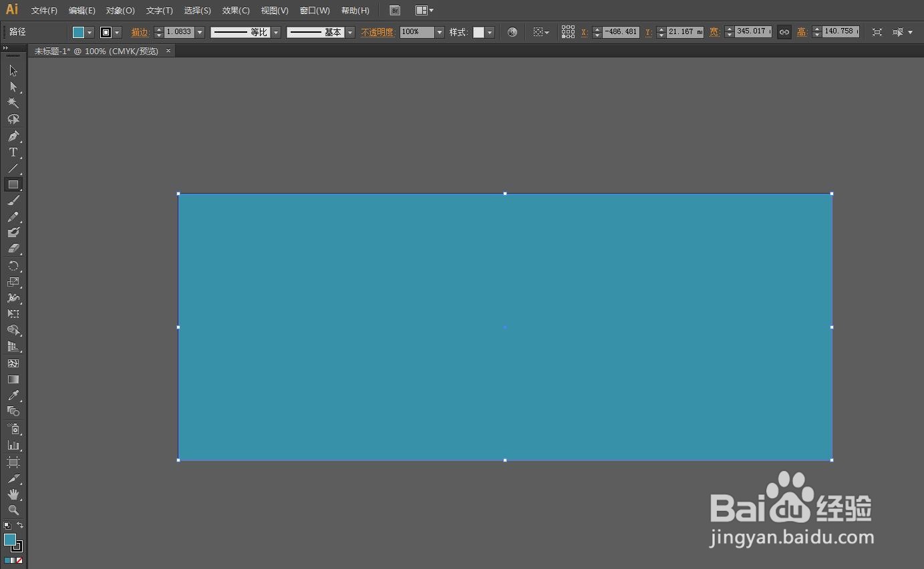Select the Selection tool (black arrow)

(x=13, y=71)
